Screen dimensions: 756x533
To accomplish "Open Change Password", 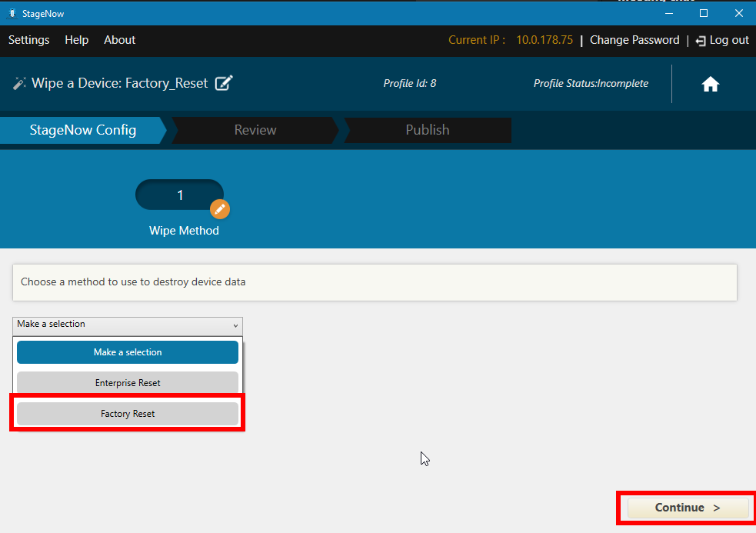I will tap(634, 40).
